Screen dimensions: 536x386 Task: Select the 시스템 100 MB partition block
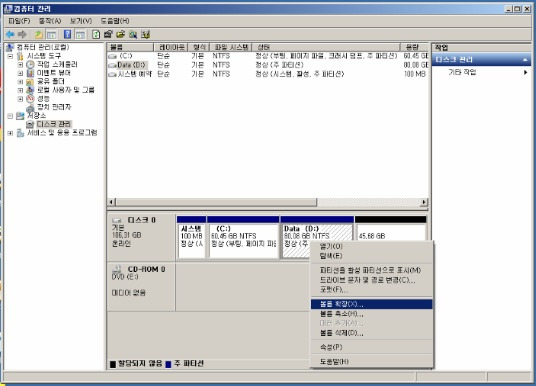pos(191,238)
